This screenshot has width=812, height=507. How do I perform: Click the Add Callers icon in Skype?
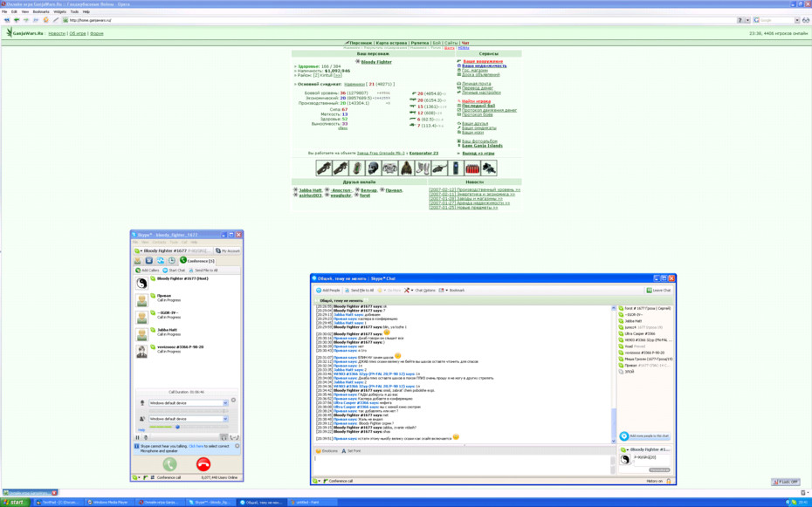pos(138,270)
